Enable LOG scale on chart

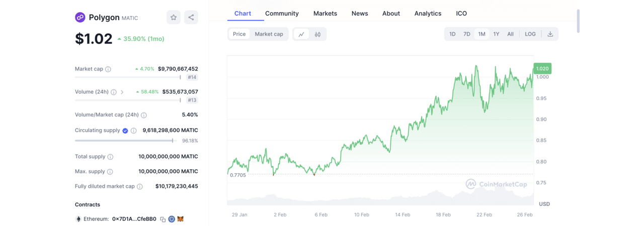(x=530, y=34)
